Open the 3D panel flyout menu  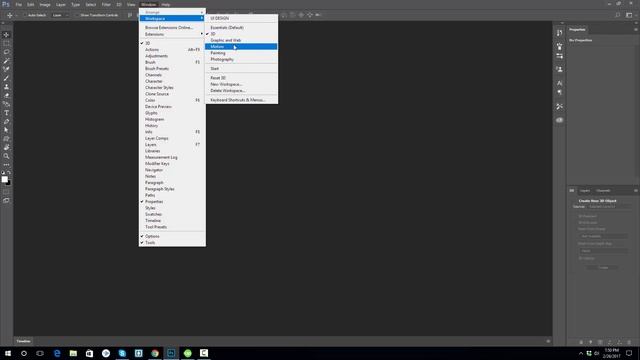636,191
